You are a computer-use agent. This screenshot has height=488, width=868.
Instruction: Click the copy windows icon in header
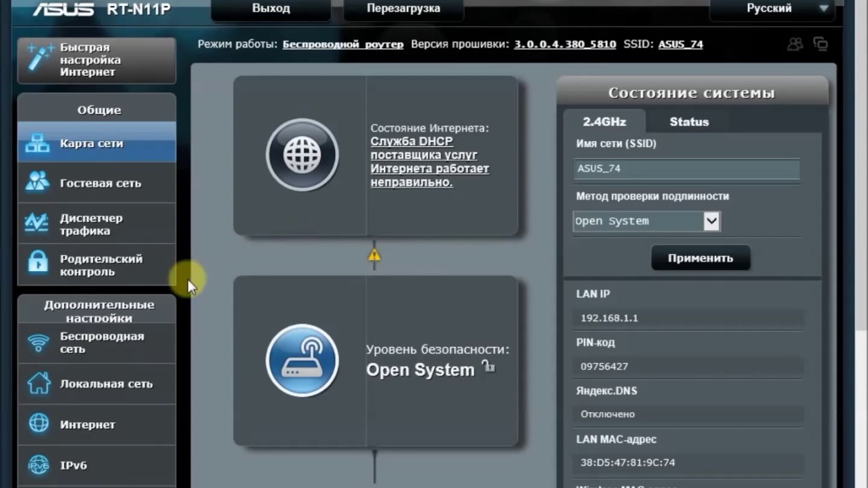[821, 44]
